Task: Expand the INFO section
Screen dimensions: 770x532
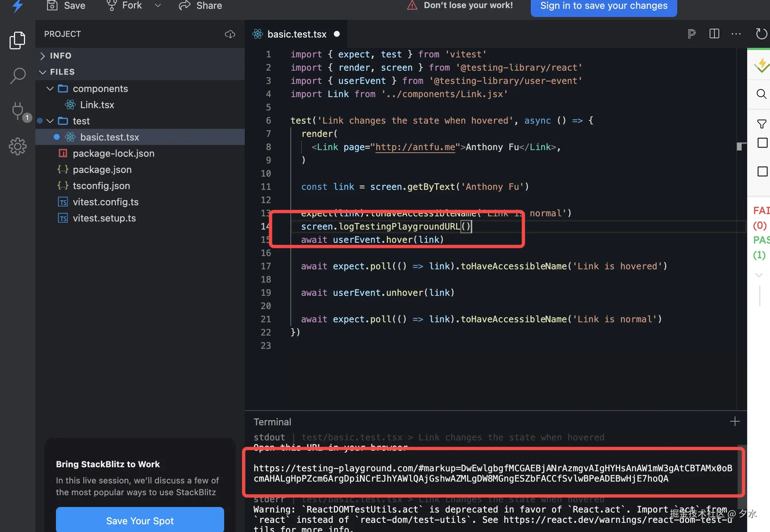Action: [61, 56]
